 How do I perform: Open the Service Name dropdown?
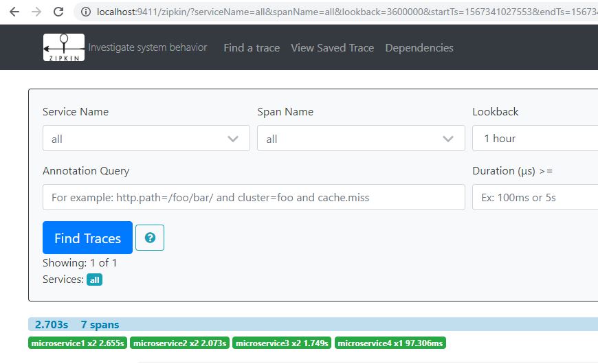pyautogui.click(x=146, y=138)
